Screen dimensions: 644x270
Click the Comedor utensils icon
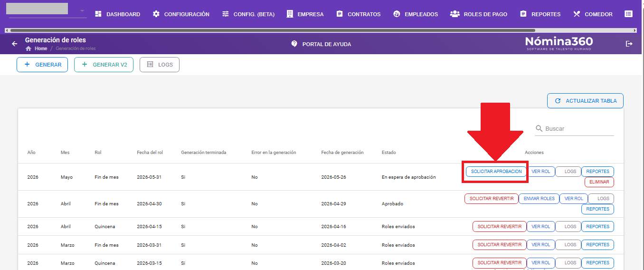[577, 14]
